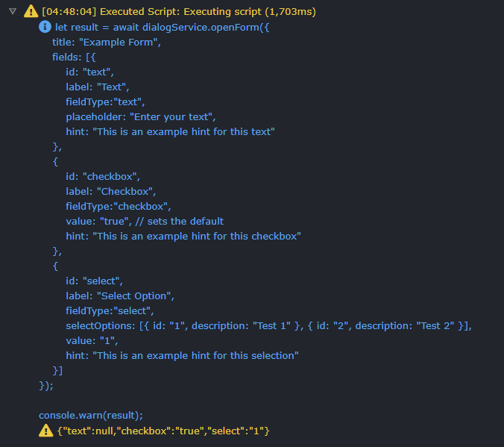Image resolution: width=504 pixels, height=447 pixels.
Task: Click the line label: "Checkbox",
Action: point(111,192)
